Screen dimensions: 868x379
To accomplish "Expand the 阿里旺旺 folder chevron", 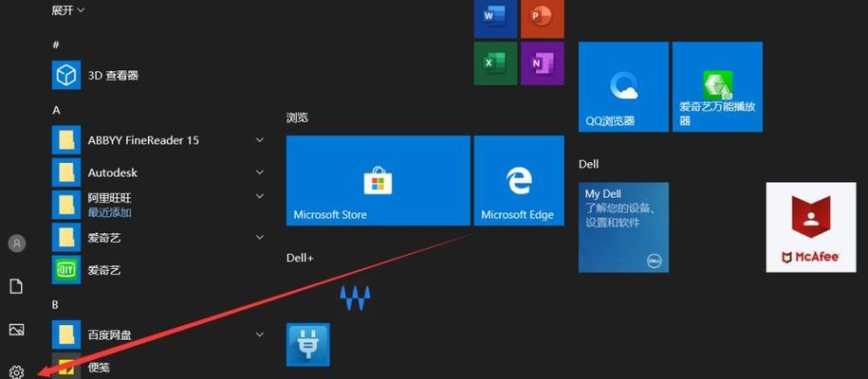I will click(260, 195).
